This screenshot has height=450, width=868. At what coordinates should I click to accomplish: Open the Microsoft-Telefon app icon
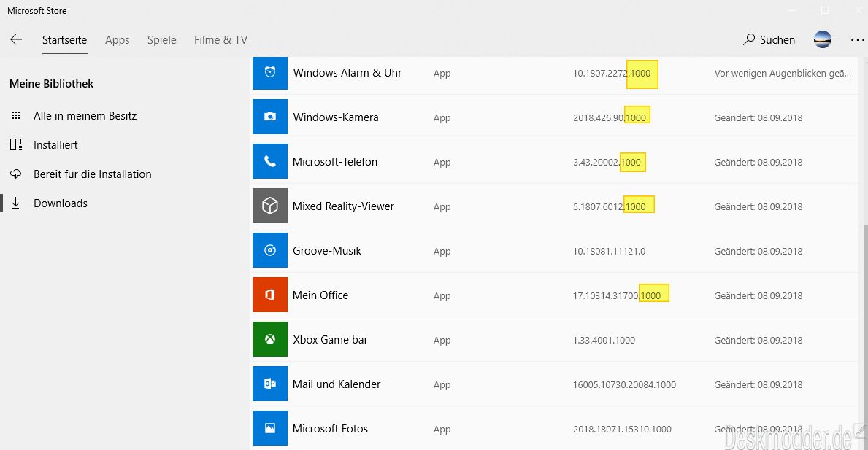tap(269, 161)
